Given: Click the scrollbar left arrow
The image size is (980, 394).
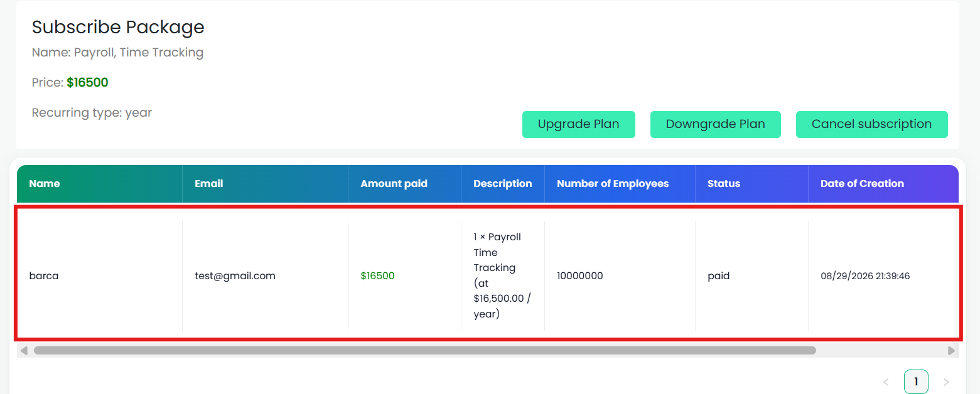Looking at the screenshot, I should (24, 351).
